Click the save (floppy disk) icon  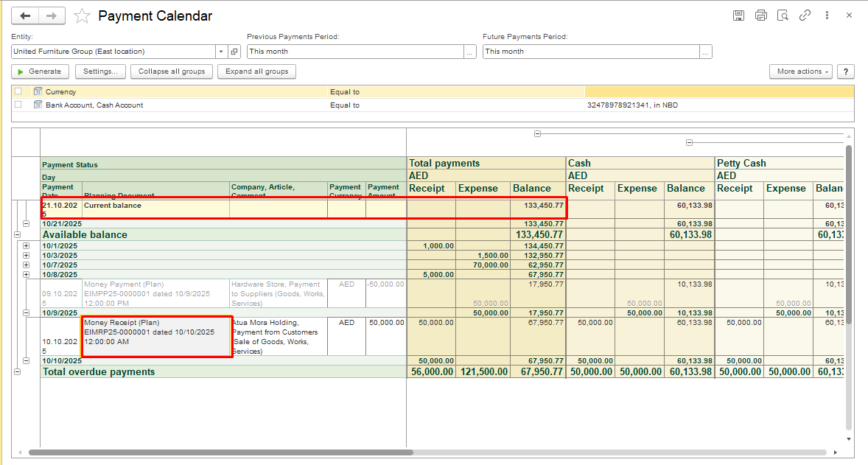738,15
